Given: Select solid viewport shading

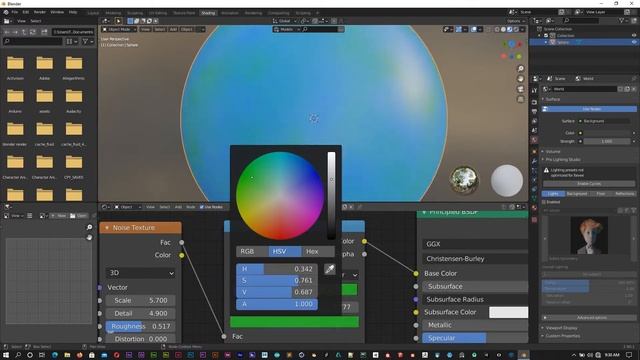Looking at the screenshot, I should [503, 29].
